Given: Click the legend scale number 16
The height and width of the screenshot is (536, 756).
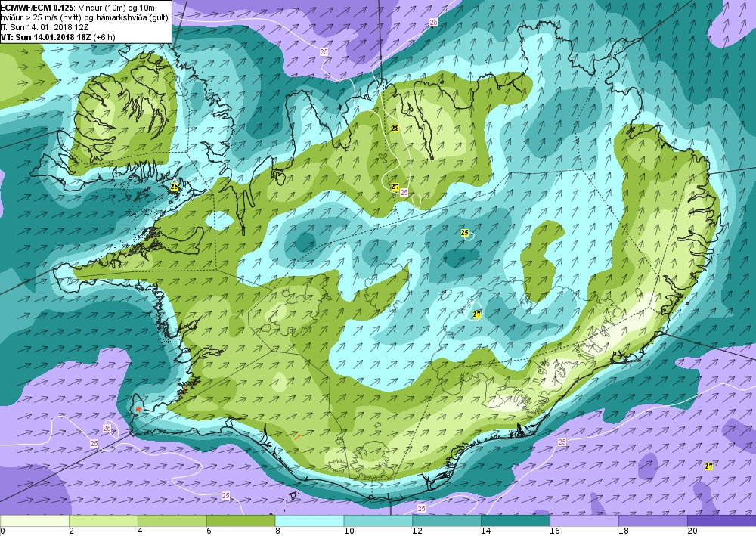Looking at the screenshot, I should coord(554,531).
